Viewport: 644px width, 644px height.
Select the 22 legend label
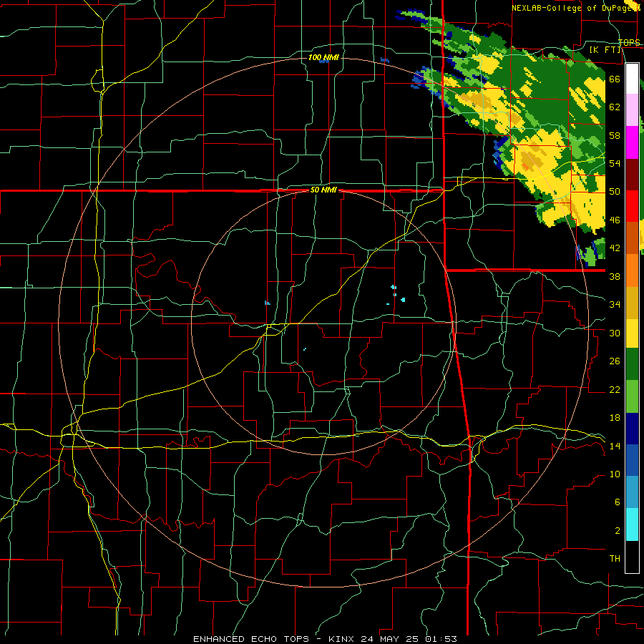pyautogui.click(x=615, y=389)
